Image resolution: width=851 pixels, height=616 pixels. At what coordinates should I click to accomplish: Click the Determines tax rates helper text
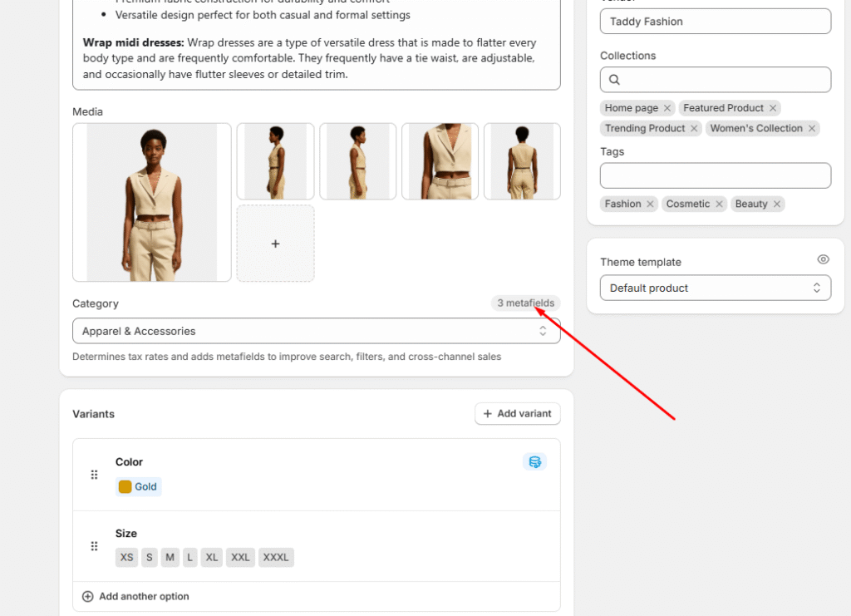(287, 357)
